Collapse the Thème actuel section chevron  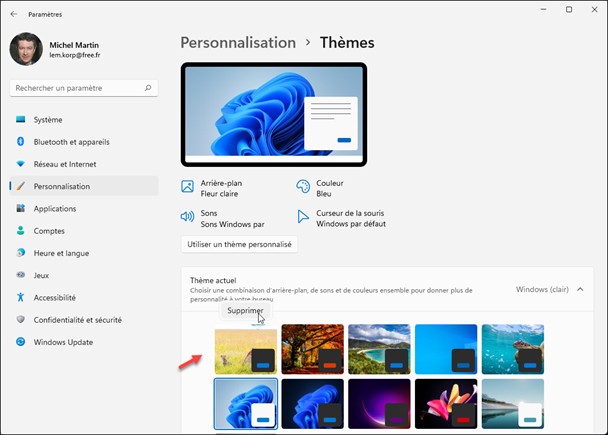pos(580,289)
